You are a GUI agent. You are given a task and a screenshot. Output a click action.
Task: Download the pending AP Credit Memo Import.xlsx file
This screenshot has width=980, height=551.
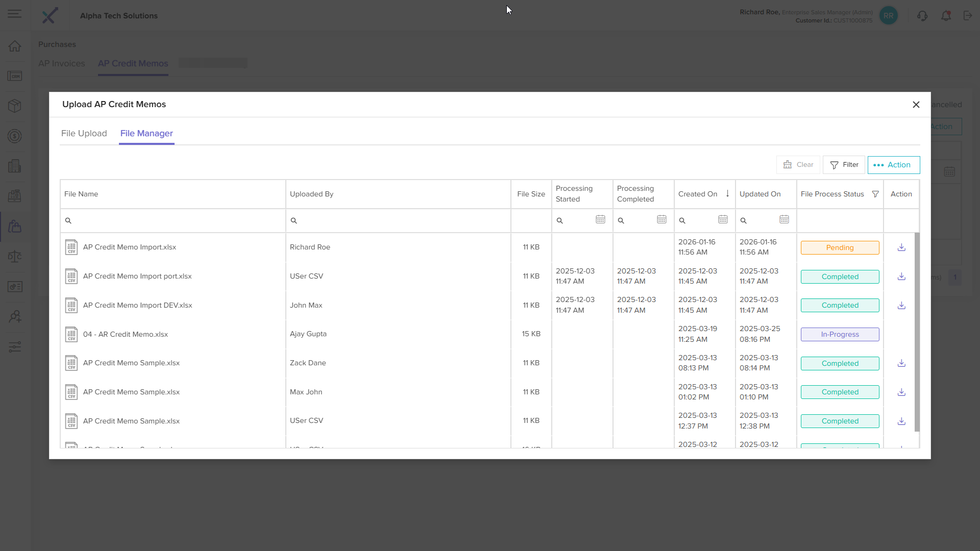pos(901,247)
